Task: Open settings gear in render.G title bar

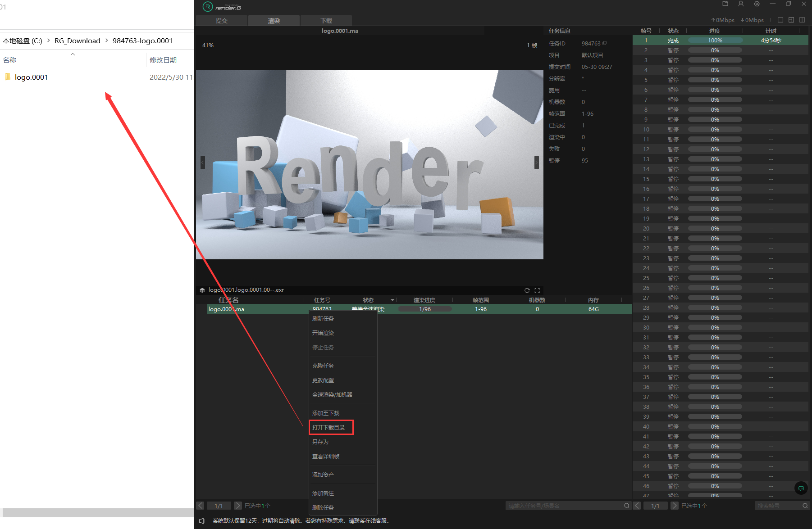Action: point(757,4)
